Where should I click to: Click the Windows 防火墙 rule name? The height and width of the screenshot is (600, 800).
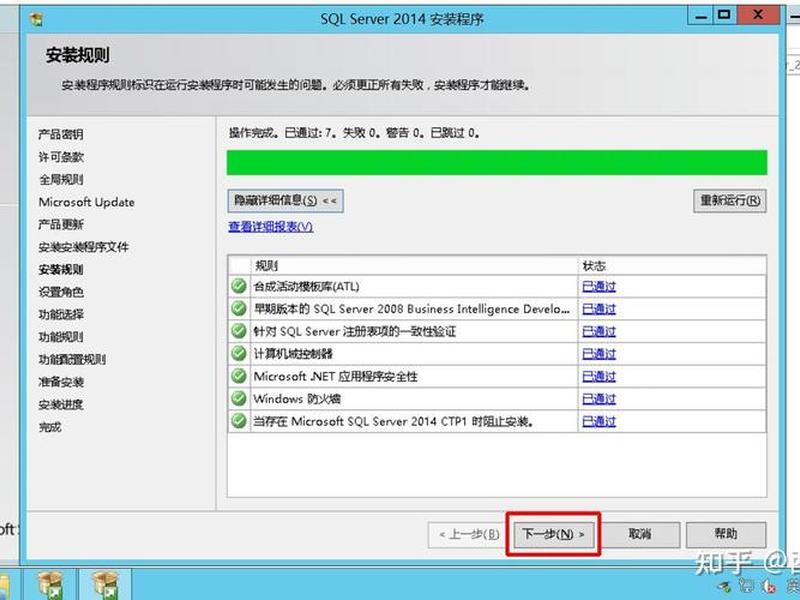(297, 399)
